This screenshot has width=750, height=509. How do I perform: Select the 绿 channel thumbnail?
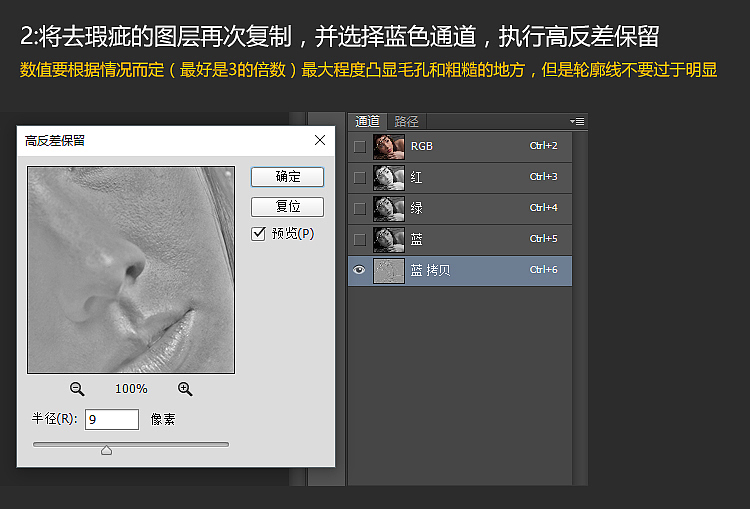[388, 209]
